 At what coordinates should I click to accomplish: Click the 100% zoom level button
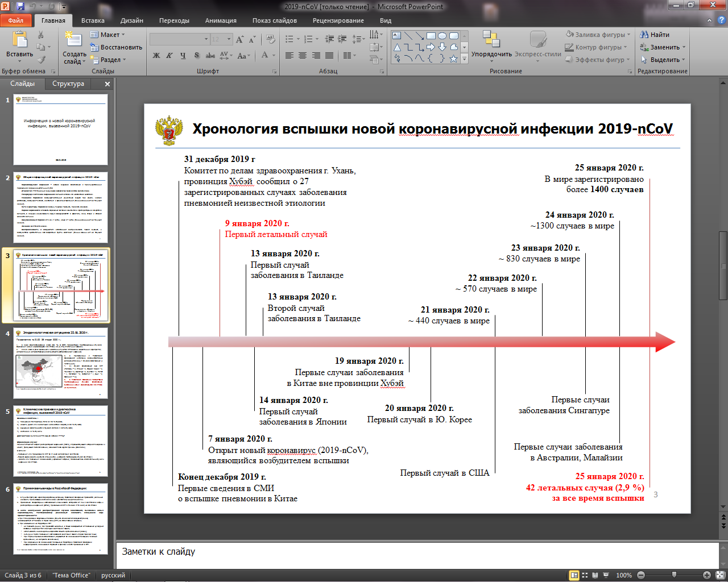point(624,575)
